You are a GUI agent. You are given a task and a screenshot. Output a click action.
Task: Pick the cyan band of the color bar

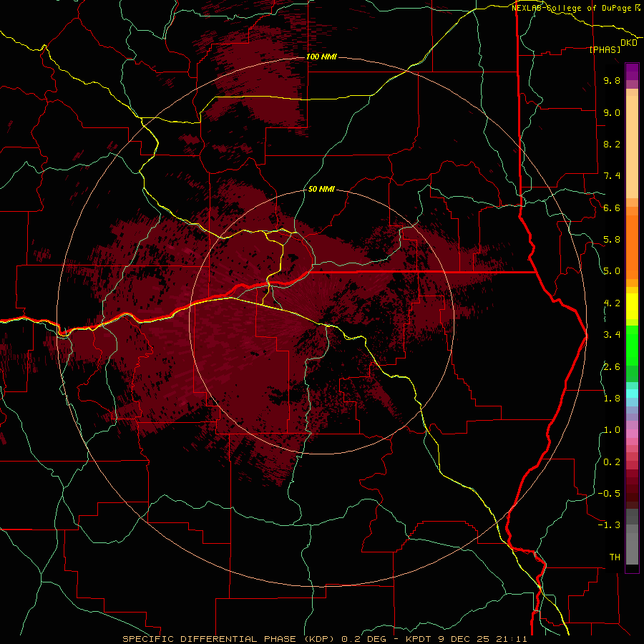(632, 394)
